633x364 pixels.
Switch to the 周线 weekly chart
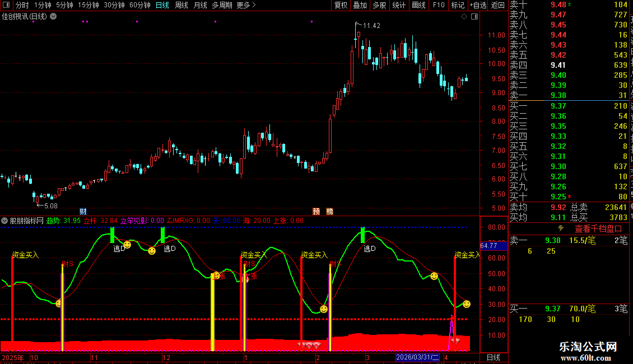181,5
